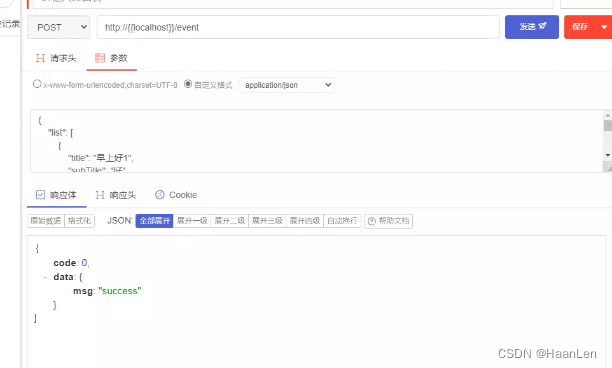Open 帮助文档 help document
Screen dimensions: 612x368
coord(388,221)
